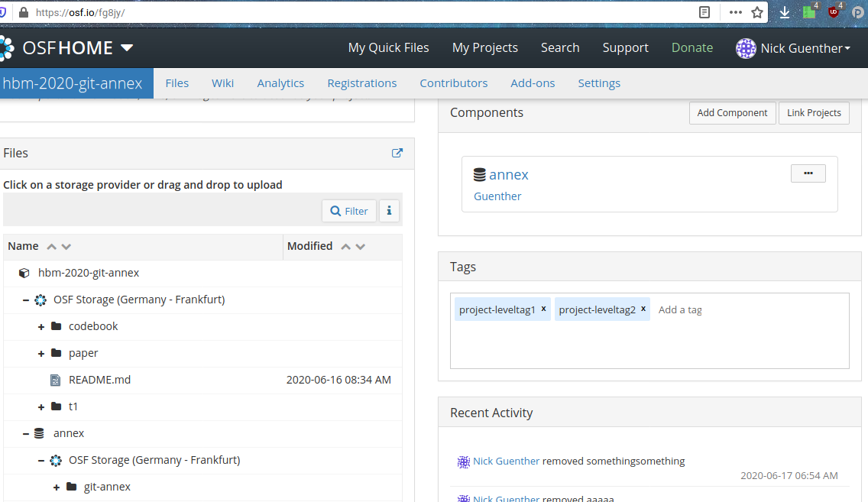Select the hbm-2020-git-annex project row

point(202,273)
